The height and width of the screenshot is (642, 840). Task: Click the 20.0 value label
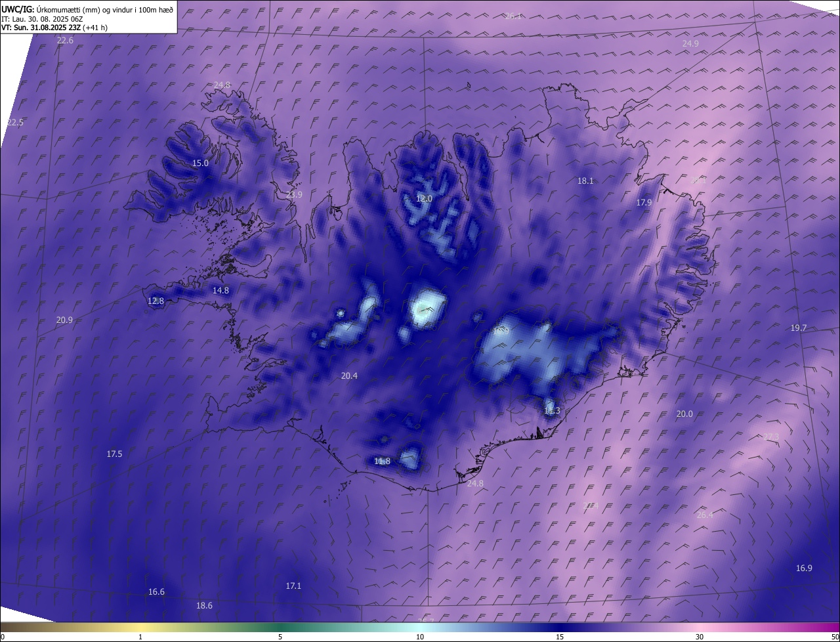684,414
